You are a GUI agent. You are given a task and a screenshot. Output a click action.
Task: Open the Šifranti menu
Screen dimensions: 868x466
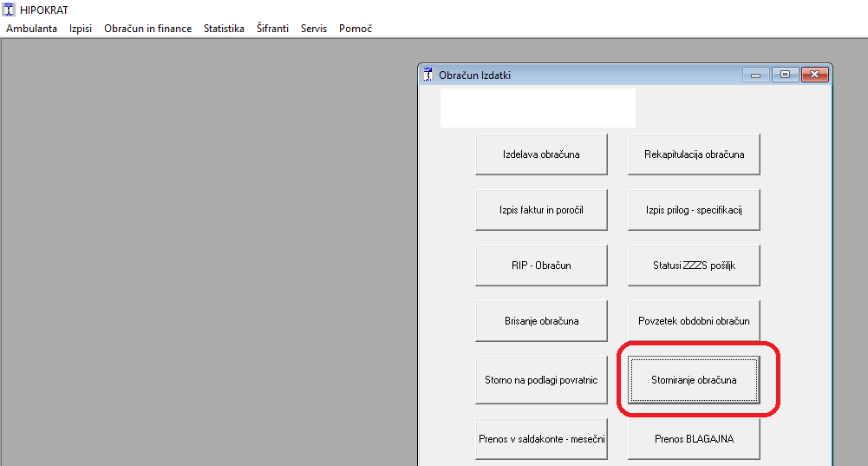point(272,29)
